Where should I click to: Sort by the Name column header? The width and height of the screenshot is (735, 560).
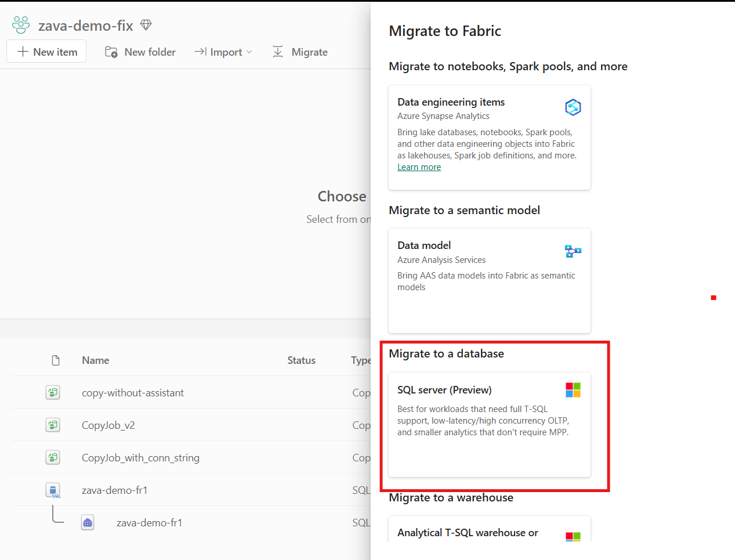point(95,360)
